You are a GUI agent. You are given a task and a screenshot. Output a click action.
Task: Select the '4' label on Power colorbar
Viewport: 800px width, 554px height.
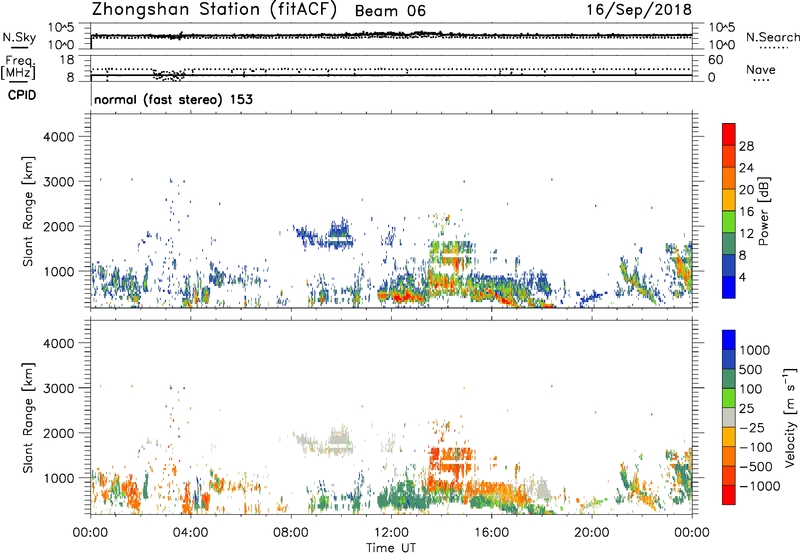coord(743,277)
